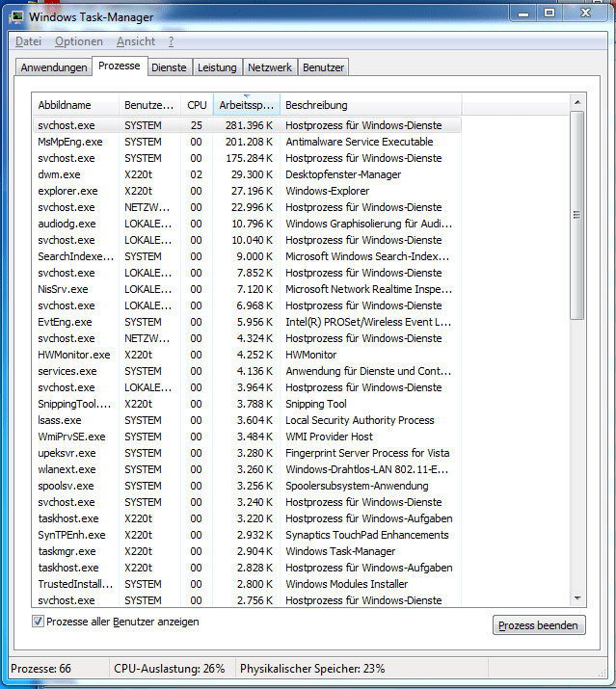Select taskhost.exe using 3.220 K

coord(247,519)
